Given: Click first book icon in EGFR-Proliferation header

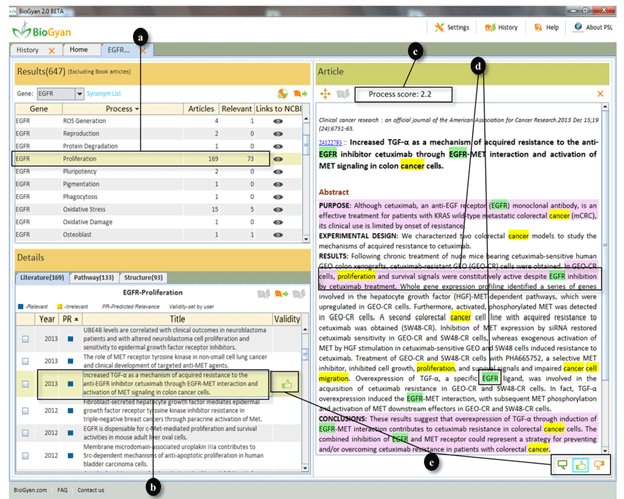Looking at the screenshot, I should click(263, 294).
